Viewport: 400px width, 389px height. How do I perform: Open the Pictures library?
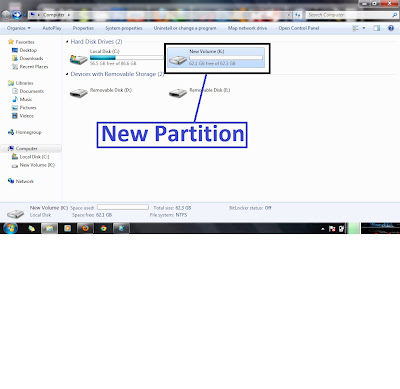28,108
